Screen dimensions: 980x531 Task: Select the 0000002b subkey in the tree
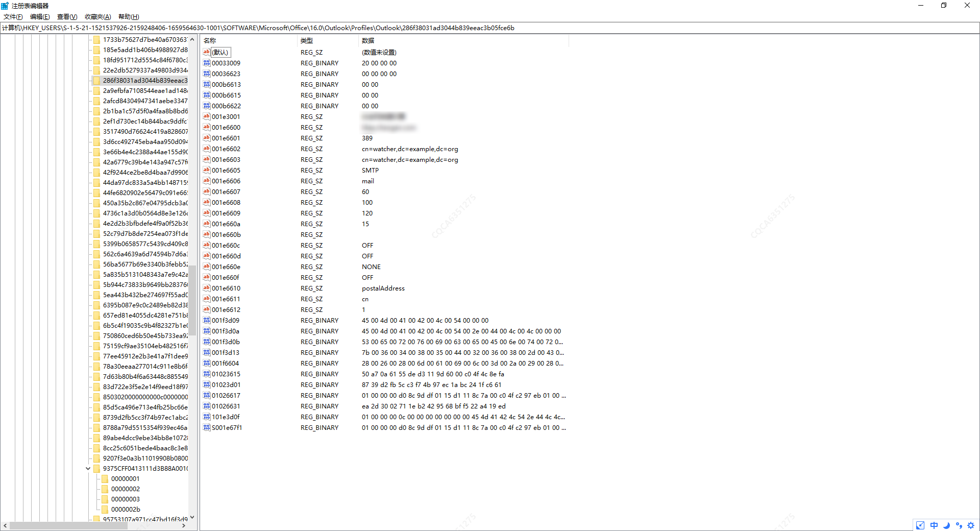pos(126,510)
